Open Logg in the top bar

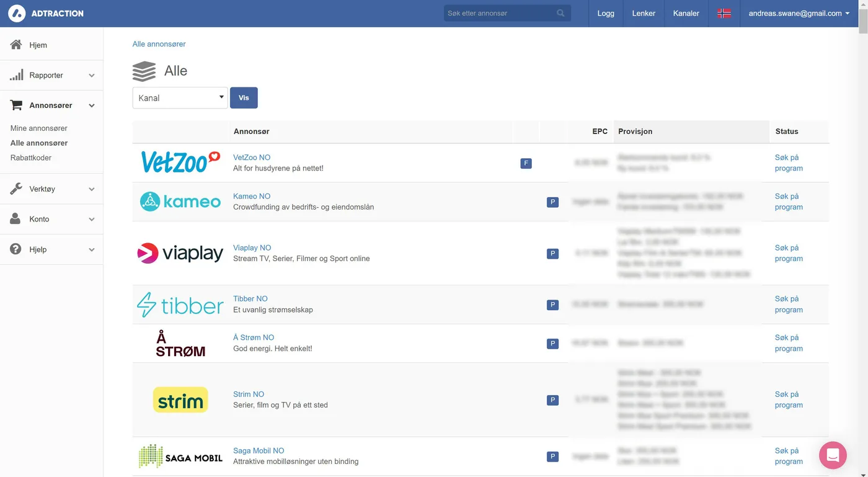coord(606,13)
